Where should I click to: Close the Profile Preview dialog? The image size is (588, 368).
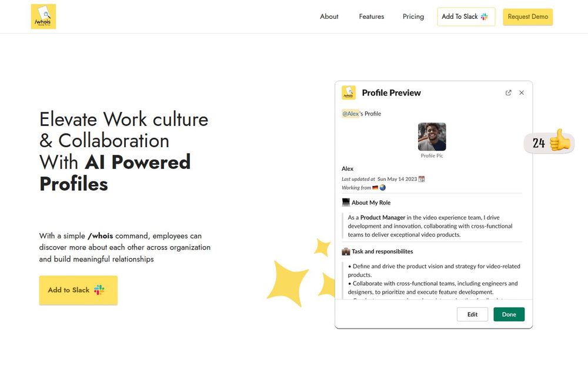click(521, 93)
